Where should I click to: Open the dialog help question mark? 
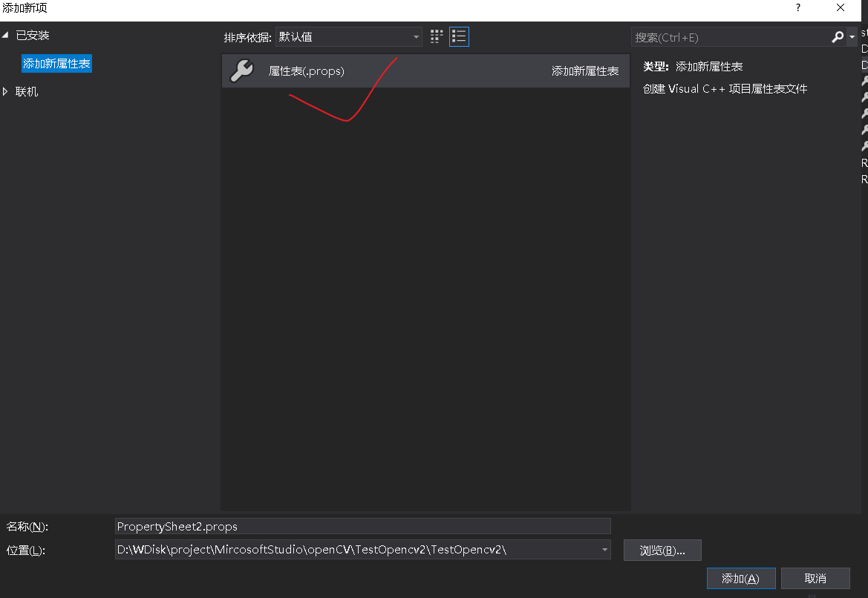[797, 7]
